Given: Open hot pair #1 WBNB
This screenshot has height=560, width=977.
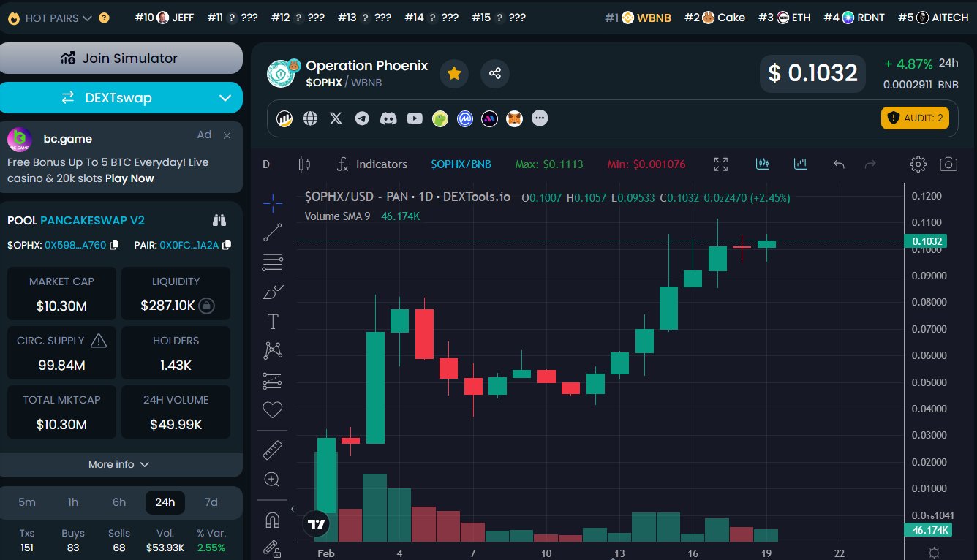Looking at the screenshot, I should [x=638, y=18].
